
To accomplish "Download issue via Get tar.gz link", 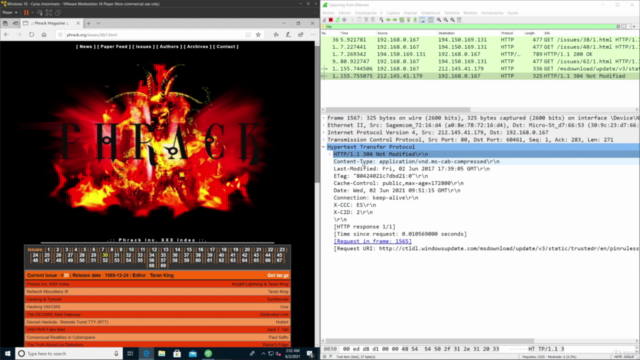I will pyautogui.click(x=278, y=276).
